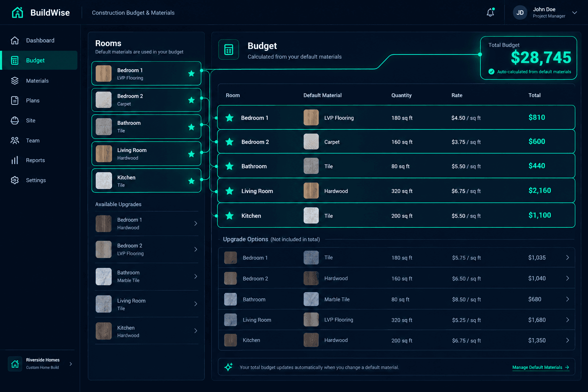Open user account dropdown chevron

575,13
